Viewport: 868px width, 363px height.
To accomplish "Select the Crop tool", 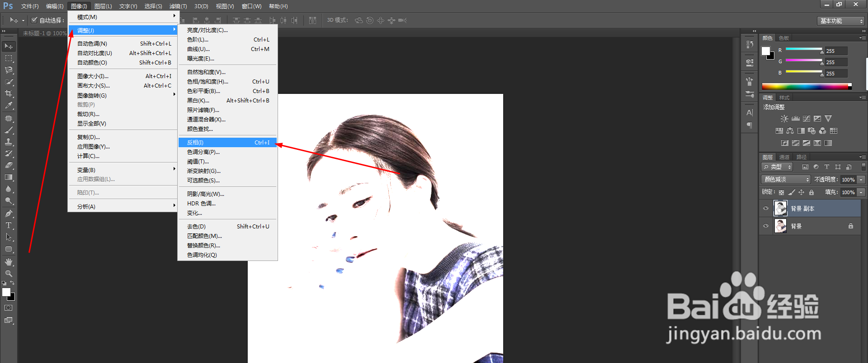I will coord(9,93).
